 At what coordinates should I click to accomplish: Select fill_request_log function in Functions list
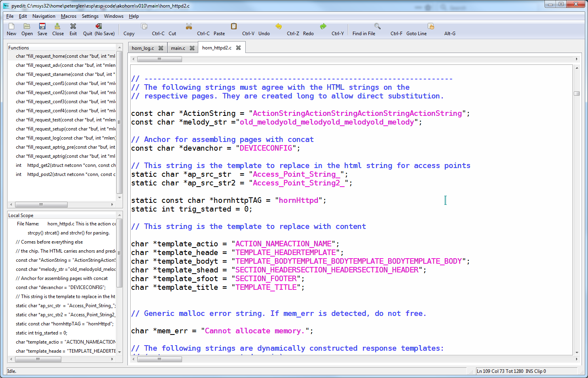(x=65, y=138)
